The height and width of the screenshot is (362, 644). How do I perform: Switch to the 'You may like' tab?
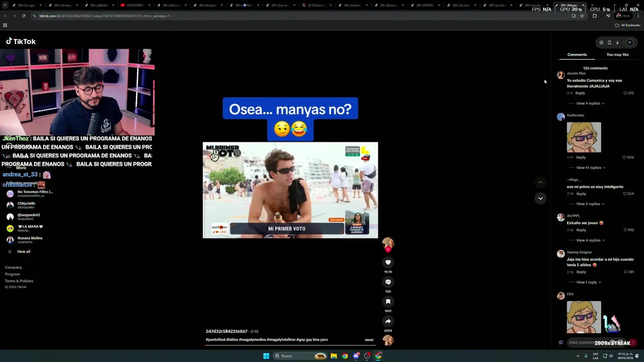617,54
